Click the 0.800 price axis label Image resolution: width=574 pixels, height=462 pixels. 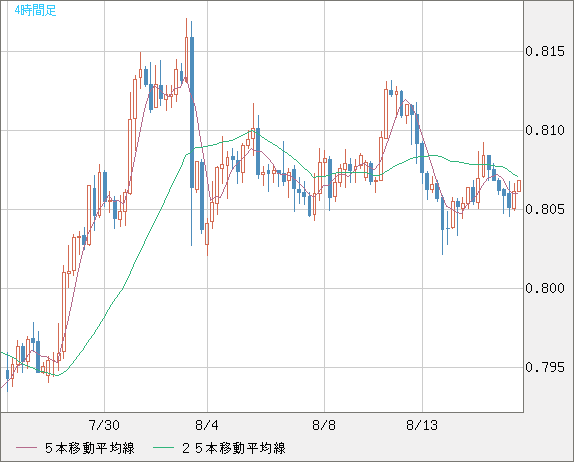[545, 288]
